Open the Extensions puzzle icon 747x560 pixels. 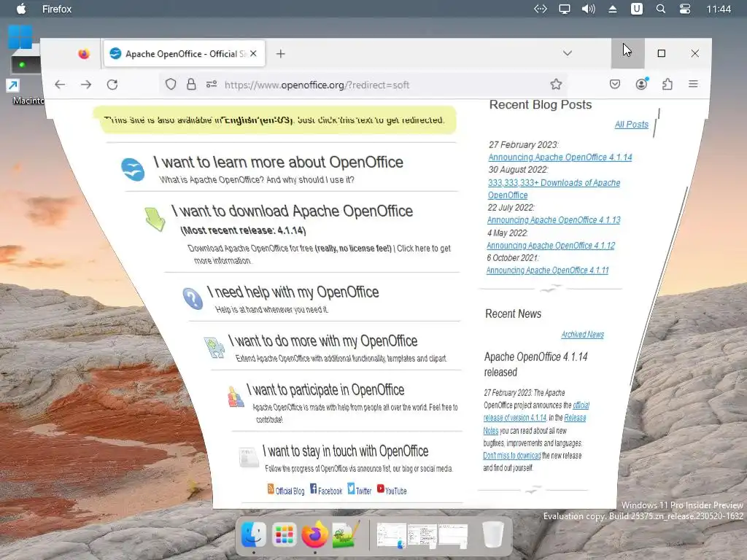[667, 85]
